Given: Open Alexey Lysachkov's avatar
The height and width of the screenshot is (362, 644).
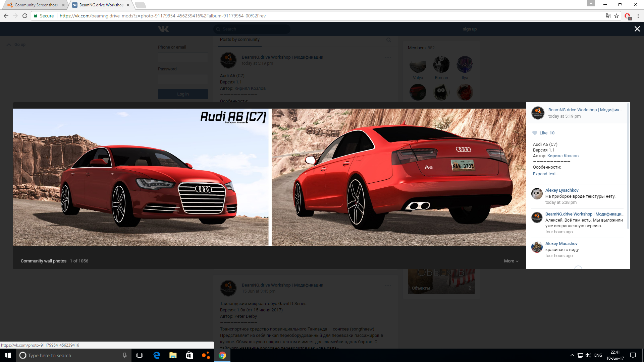Looking at the screenshot, I should pos(537,193).
